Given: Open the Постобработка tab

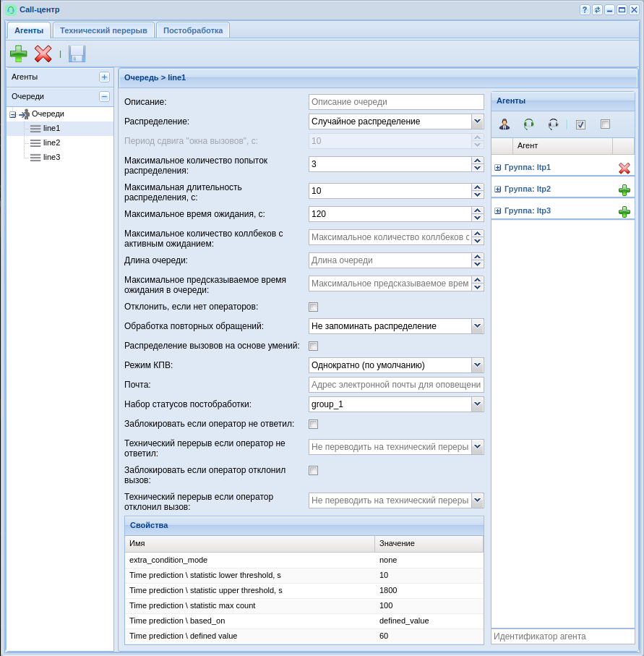Looking at the screenshot, I should point(193,30).
